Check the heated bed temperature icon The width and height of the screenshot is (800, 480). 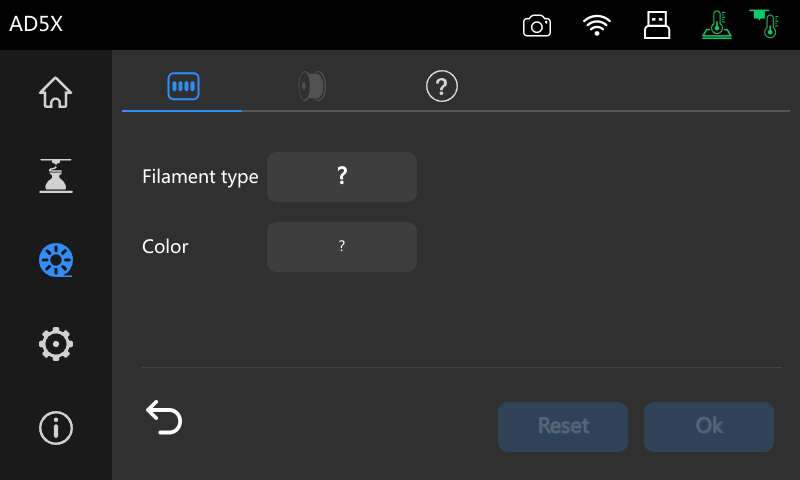tap(717, 24)
